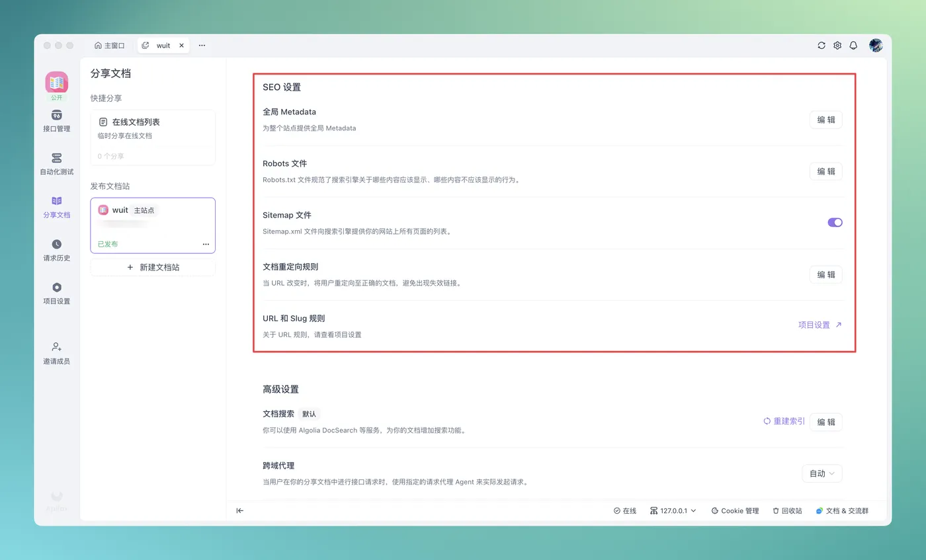Open Cookie 管理

click(735, 511)
